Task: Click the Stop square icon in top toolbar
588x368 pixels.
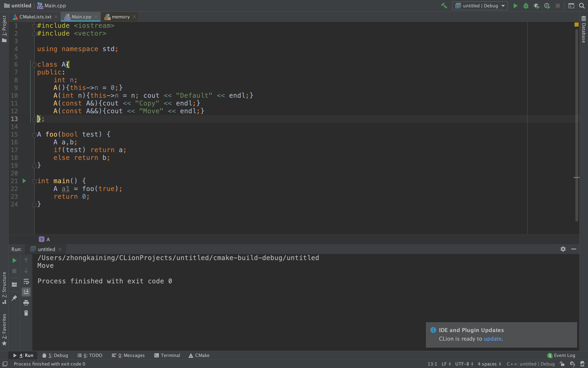Action: click(558, 6)
